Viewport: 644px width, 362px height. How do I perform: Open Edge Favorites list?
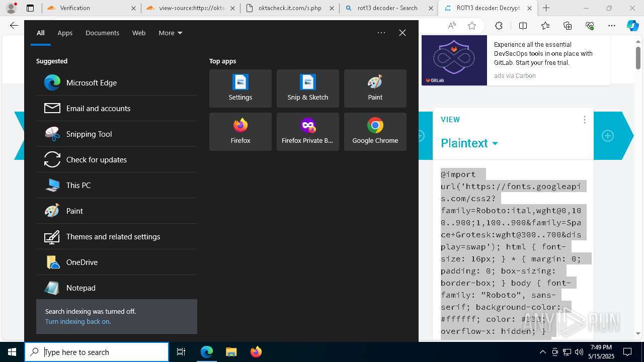pyautogui.click(x=545, y=26)
